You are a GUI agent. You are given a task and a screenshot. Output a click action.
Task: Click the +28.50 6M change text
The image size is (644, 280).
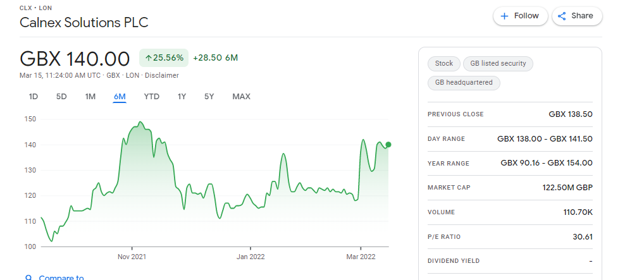pyautogui.click(x=215, y=58)
